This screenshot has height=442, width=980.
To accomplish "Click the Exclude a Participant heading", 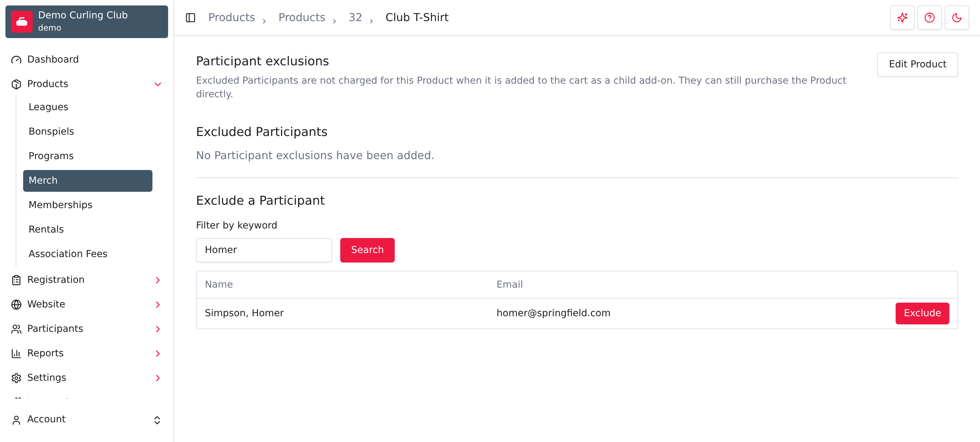I will tap(260, 201).
